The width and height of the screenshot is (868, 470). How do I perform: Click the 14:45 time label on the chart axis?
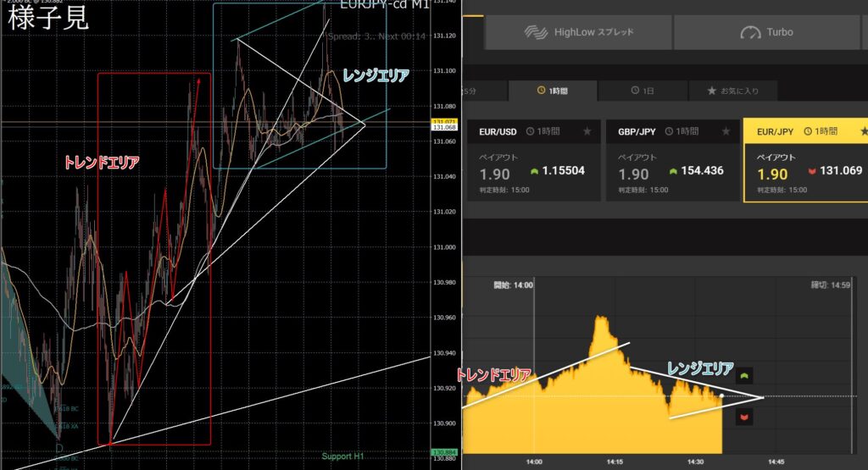776,462
